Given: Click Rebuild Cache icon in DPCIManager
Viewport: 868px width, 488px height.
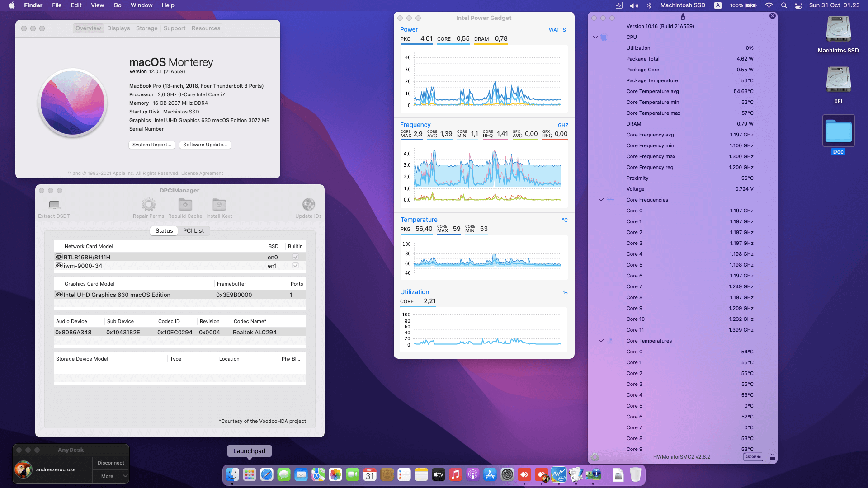Looking at the screenshot, I should (x=185, y=205).
